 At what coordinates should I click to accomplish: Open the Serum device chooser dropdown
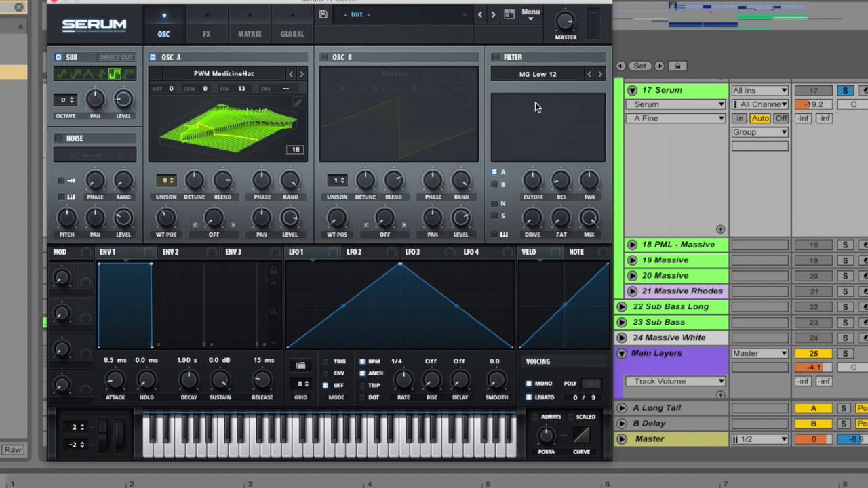click(x=675, y=104)
